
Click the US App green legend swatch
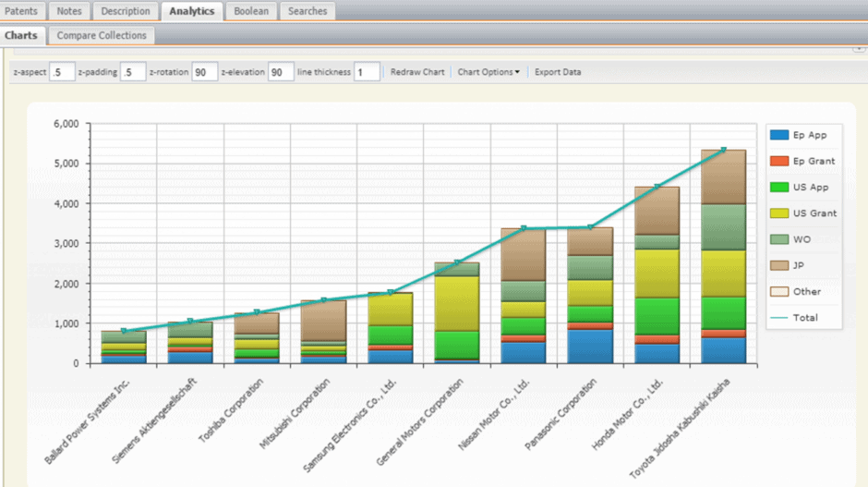tap(779, 187)
